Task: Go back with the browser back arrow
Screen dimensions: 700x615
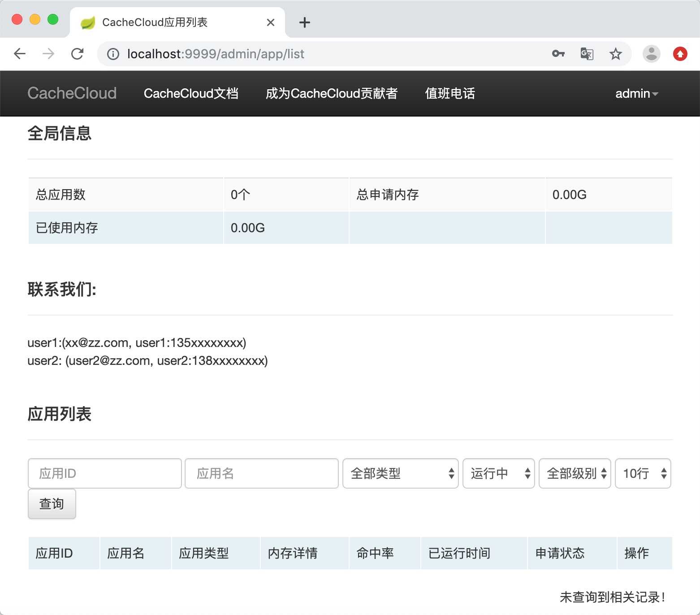Action: pyautogui.click(x=20, y=54)
